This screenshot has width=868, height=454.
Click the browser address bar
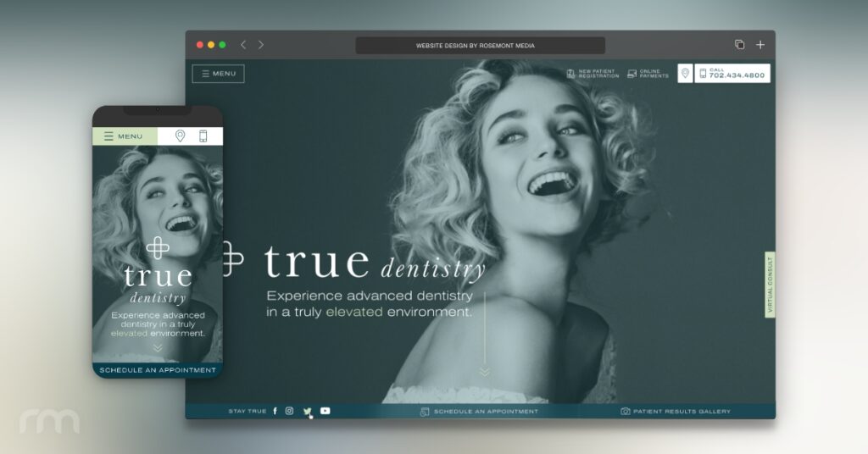coord(480,46)
